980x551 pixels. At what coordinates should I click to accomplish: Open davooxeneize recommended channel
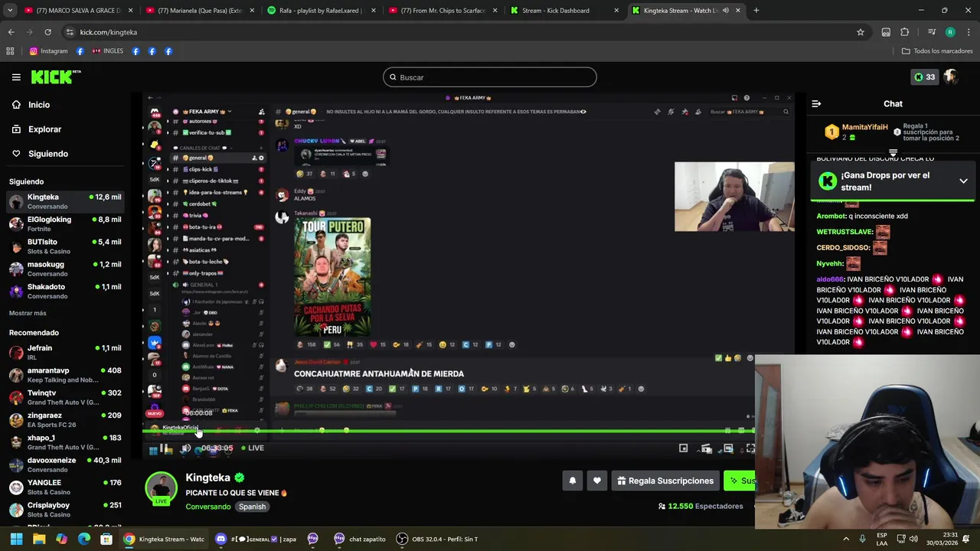click(65, 465)
